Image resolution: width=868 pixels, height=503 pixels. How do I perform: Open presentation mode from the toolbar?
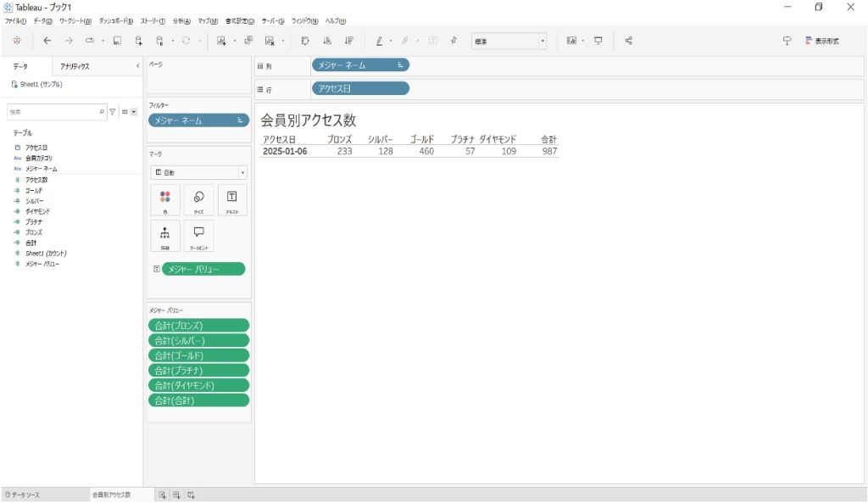tap(598, 41)
